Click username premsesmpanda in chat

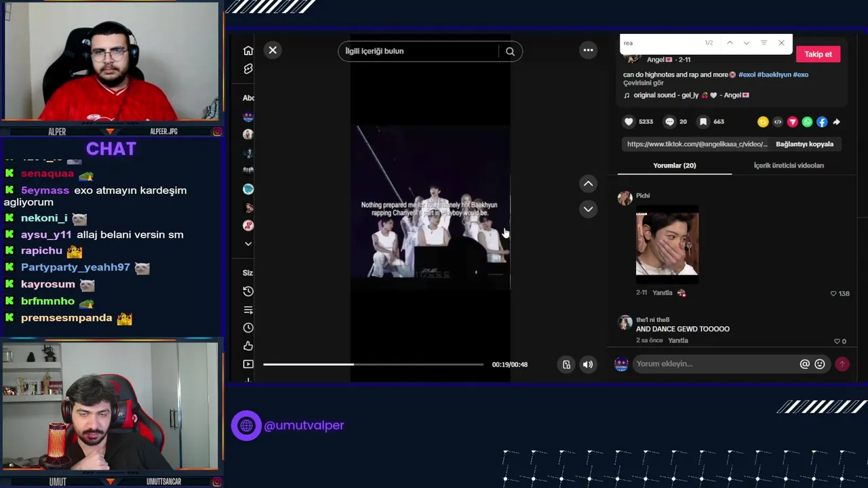point(66,318)
